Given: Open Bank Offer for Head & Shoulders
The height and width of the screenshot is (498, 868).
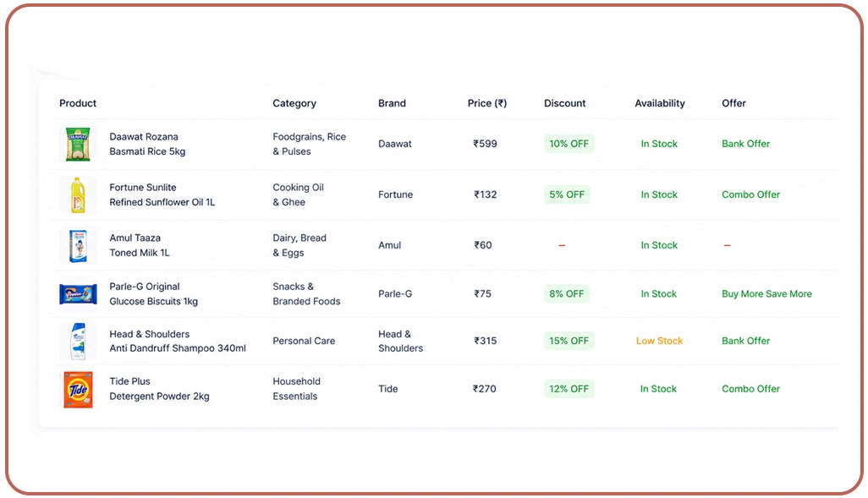Looking at the screenshot, I should point(745,341).
